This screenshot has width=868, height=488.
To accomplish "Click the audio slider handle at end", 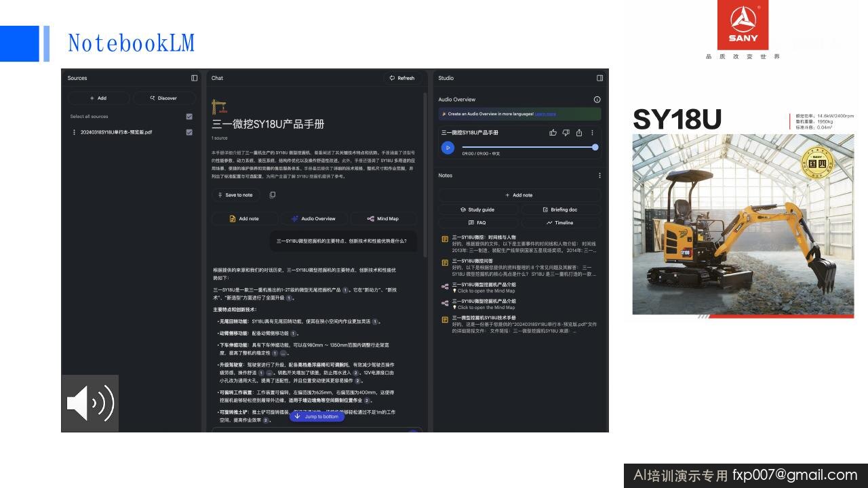I will 595,147.
